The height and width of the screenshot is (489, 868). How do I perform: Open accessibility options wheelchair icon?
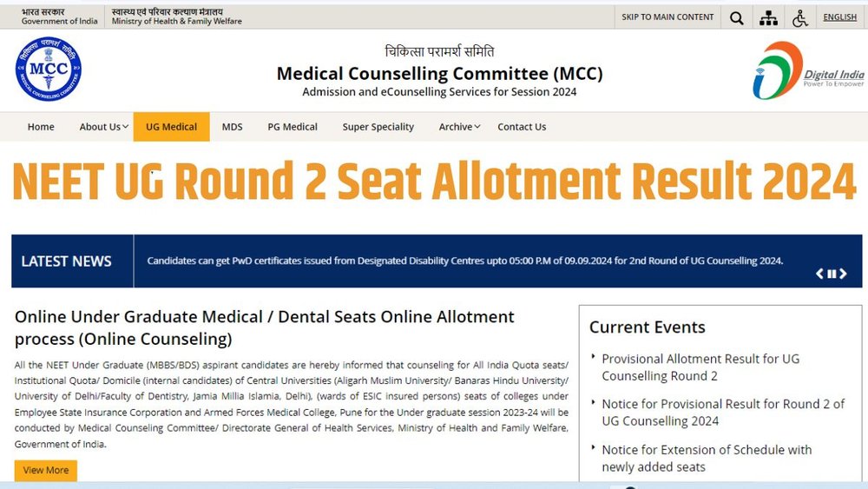(800, 17)
